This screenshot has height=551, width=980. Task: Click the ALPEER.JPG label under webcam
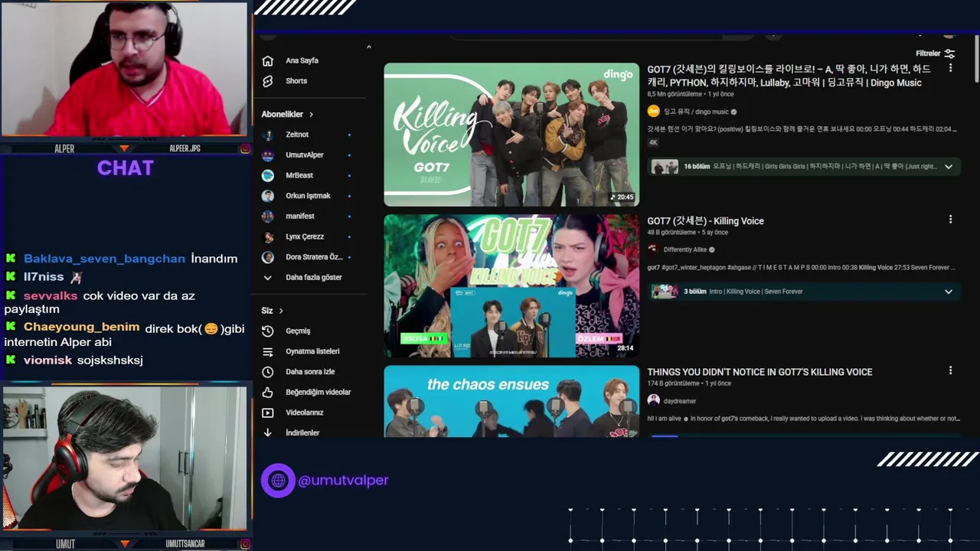tap(185, 149)
